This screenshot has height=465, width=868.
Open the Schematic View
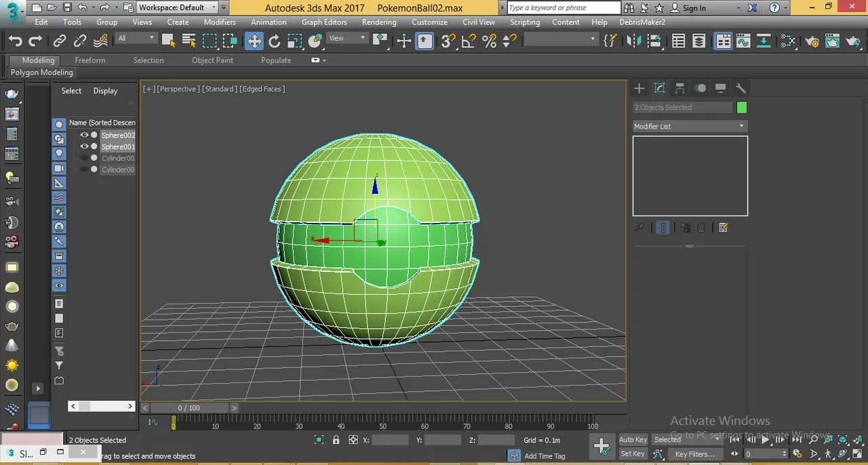click(x=764, y=41)
